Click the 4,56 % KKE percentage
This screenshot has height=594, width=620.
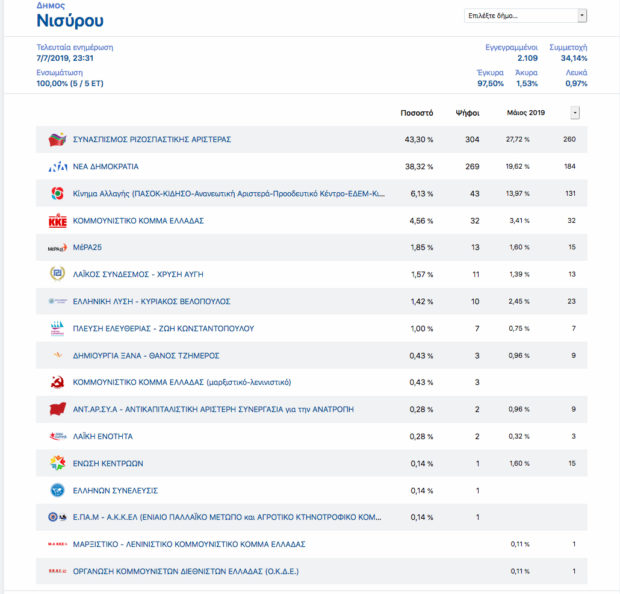(421, 221)
